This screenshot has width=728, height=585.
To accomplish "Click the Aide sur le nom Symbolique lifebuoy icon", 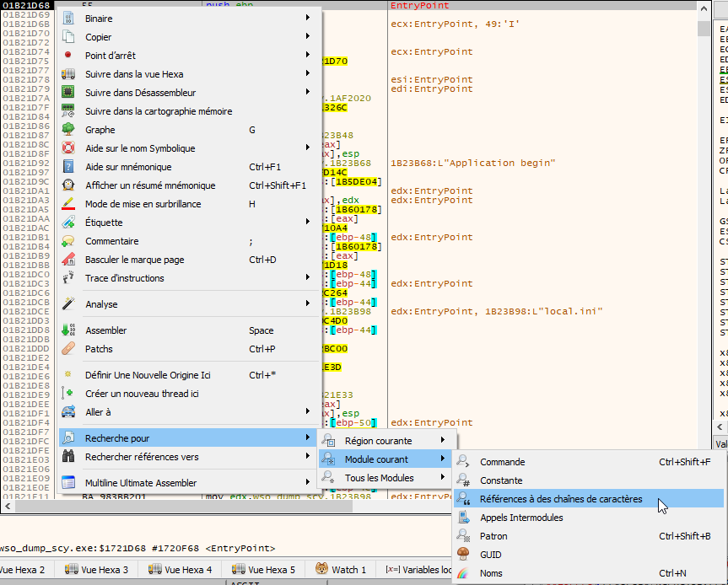I will pyautogui.click(x=69, y=148).
